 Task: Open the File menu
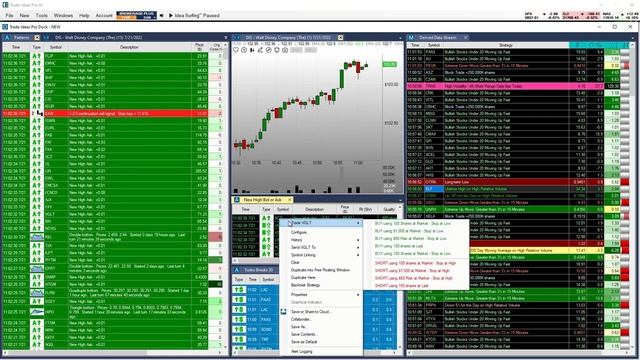click(x=9, y=16)
